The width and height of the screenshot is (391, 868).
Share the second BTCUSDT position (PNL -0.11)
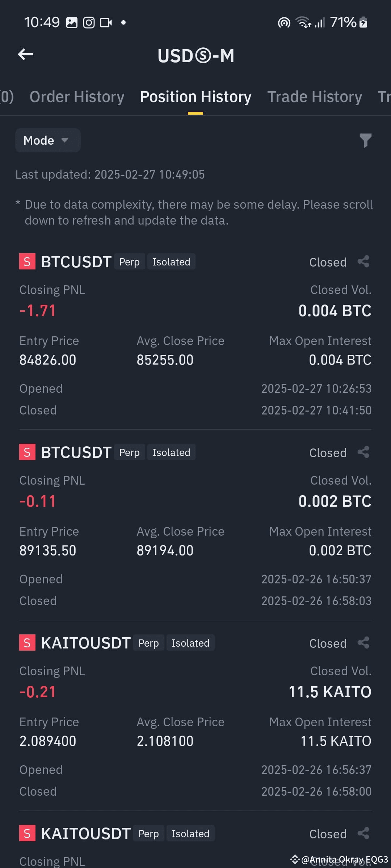(363, 452)
